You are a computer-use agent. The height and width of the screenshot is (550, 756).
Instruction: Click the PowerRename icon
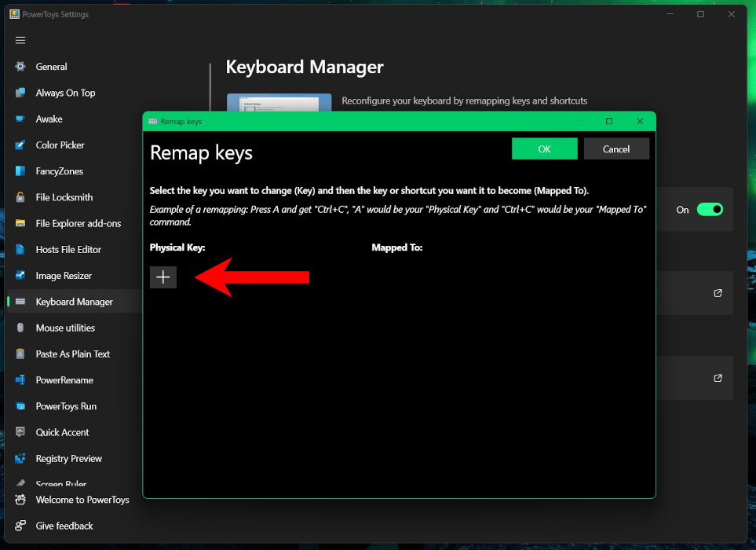tap(22, 379)
